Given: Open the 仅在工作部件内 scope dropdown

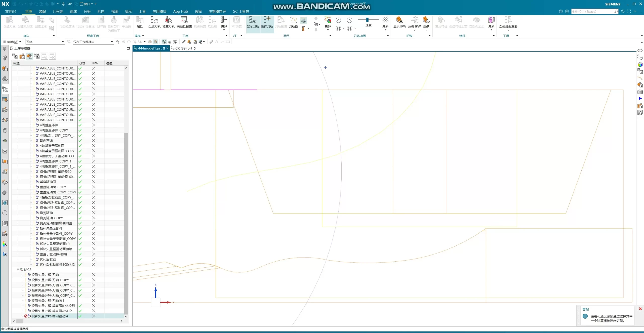Looking at the screenshot, I should click(112, 42).
